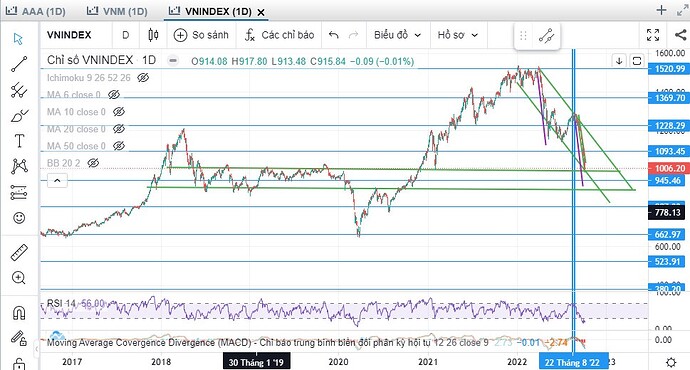The height and width of the screenshot is (370, 690).
Task: Open Các chỉ báo indicators list
Action: (279, 35)
